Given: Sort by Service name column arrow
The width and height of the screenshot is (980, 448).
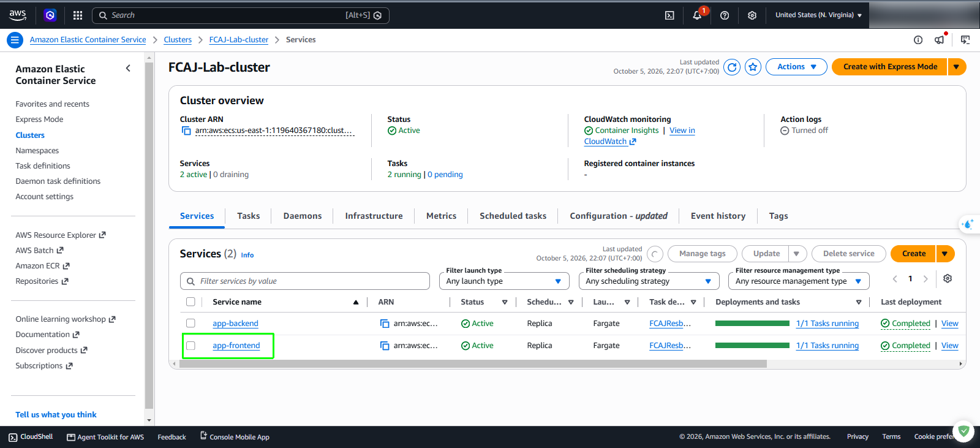Looking at the screenshot, I should point(356,302).
